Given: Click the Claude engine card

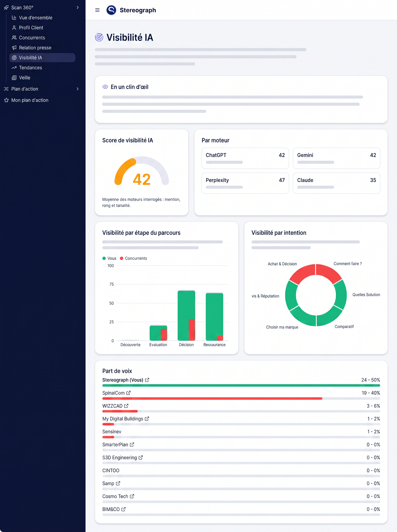Looking at the screenshot, I should pyautogui.click(x=337, y=183).
